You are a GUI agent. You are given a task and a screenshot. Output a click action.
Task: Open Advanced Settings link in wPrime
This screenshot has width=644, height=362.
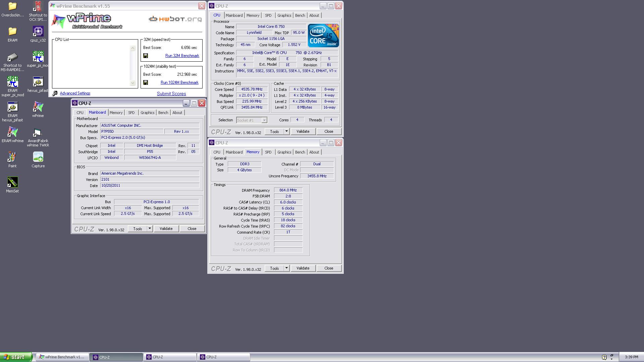(75, 93)
